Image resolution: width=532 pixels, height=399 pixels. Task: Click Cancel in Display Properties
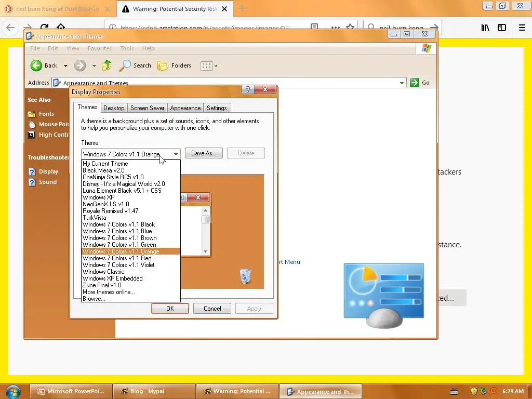pos(212,309)
